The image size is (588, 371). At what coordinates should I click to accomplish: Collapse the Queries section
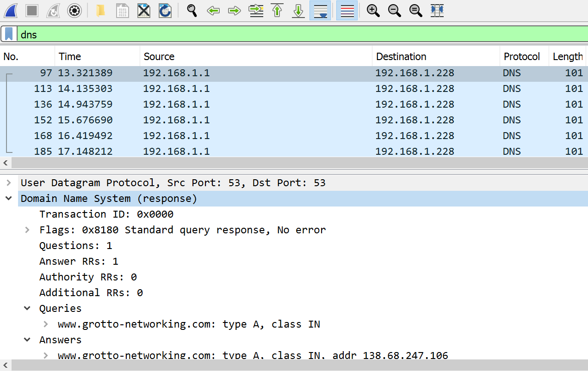coord(27,308)
